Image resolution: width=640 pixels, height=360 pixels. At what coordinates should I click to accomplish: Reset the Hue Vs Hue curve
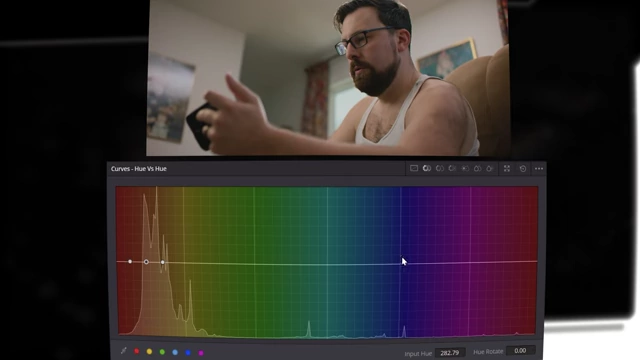tap(523, 168)
